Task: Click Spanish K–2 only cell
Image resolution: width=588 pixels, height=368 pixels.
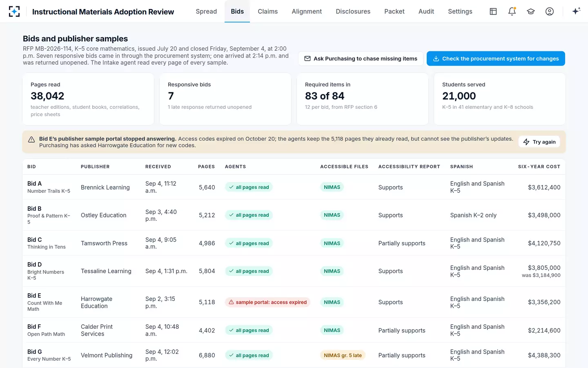Action: (473, 215)
